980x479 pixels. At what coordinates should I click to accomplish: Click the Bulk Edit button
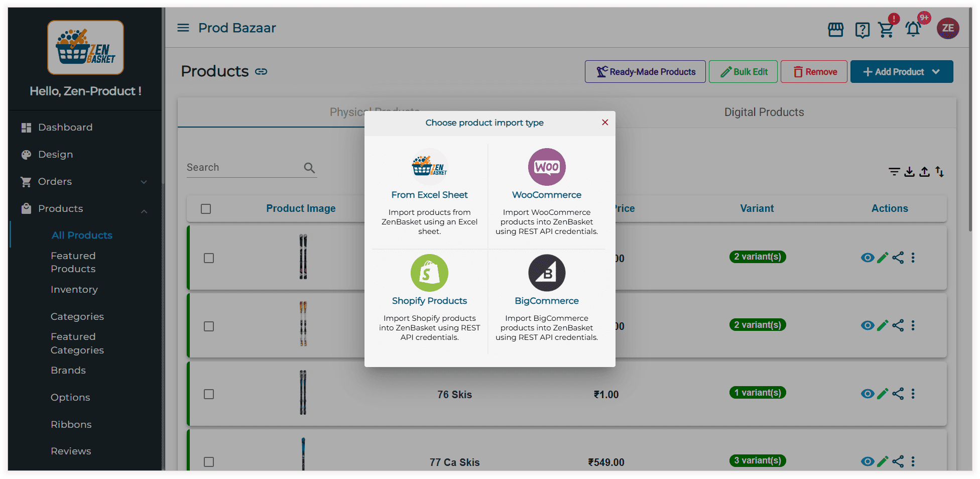(743, 72)
